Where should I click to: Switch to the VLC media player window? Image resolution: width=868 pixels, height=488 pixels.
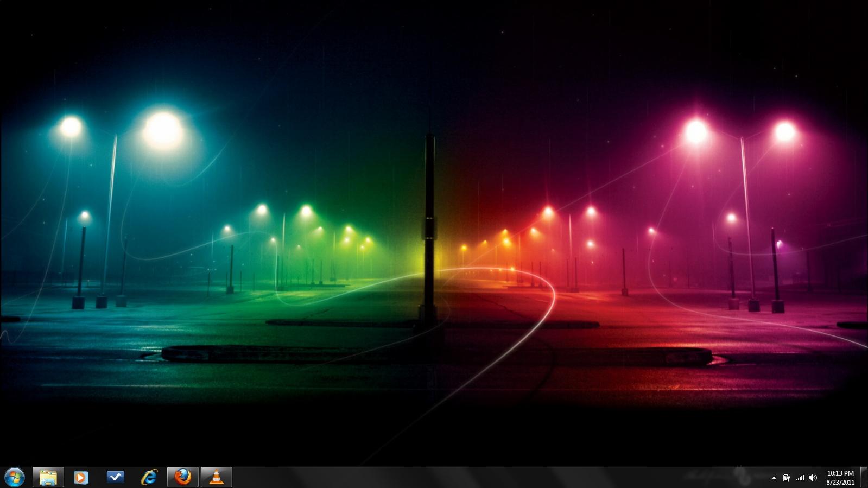pos(217,478)
